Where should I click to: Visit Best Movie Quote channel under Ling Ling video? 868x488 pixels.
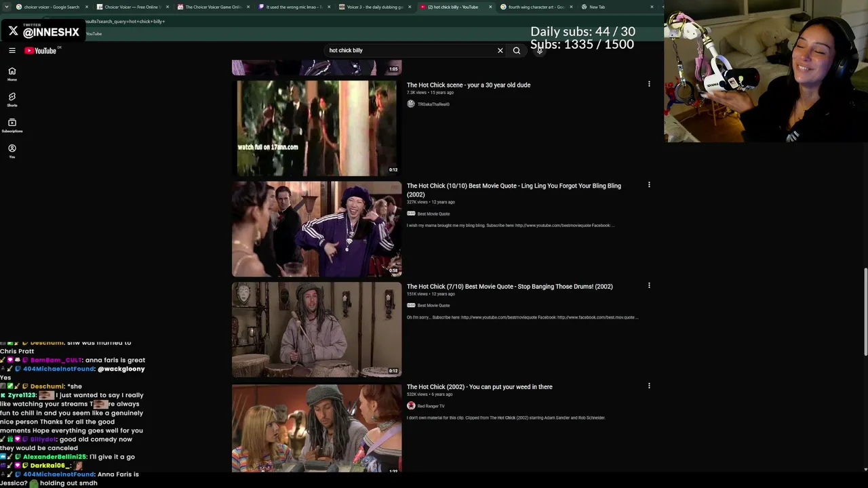pos(433,214)
